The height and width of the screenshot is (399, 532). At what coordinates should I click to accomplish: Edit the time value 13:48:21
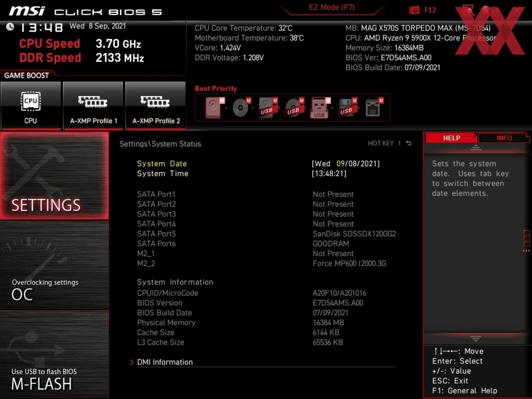[x=329, y=174]
